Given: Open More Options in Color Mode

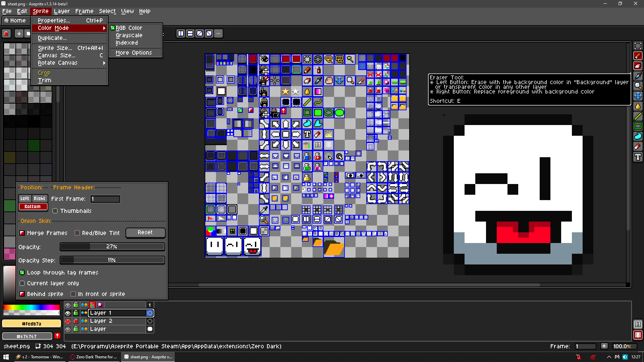Looking at the screenshot, I should [133, 53].
